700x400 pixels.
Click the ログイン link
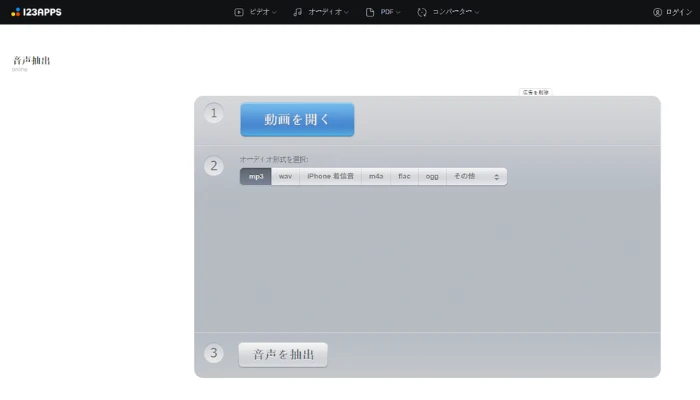pyautogui.click(x=679, y=12)
